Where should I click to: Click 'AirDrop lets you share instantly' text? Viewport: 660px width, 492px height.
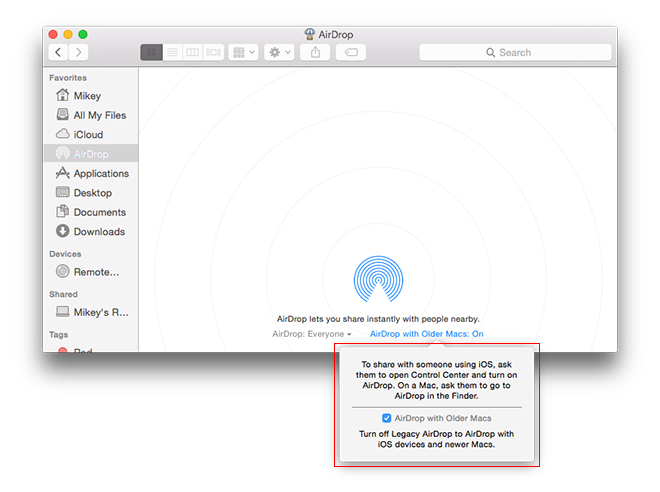(378, 319)
